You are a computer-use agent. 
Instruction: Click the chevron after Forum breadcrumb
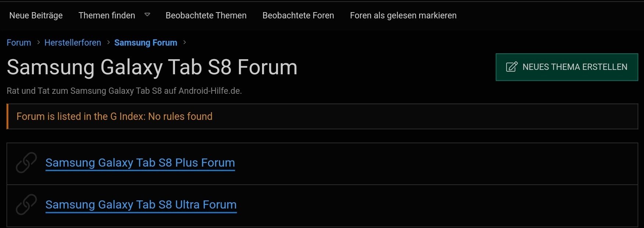[38, 43]
